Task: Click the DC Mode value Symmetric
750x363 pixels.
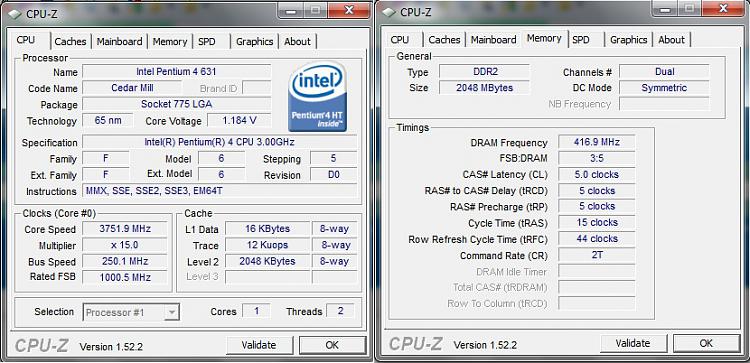Action: coord(664,88)
